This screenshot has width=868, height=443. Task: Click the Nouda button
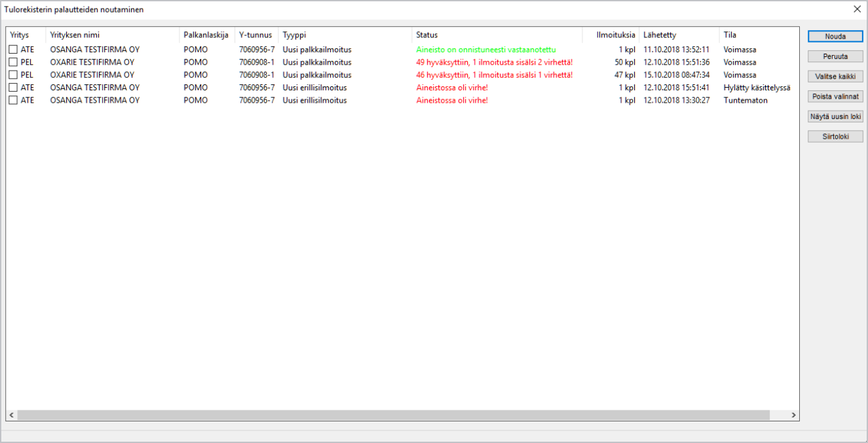tap(835, 37)
